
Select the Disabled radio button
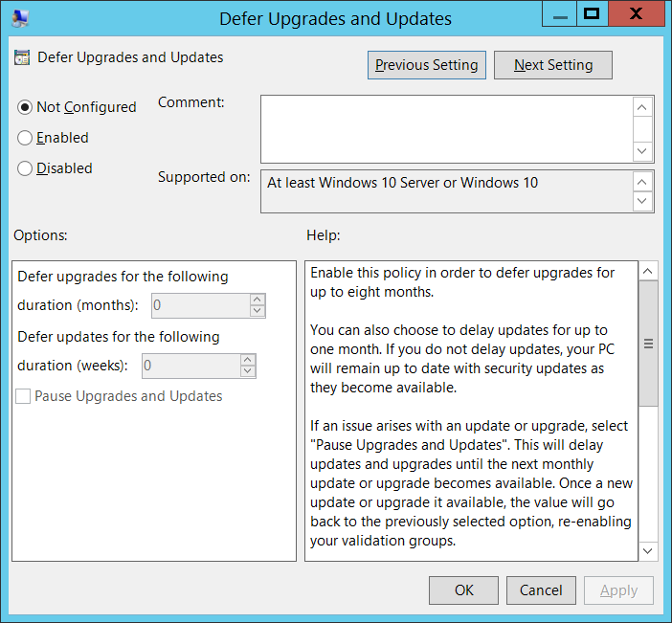pos(26,168)
